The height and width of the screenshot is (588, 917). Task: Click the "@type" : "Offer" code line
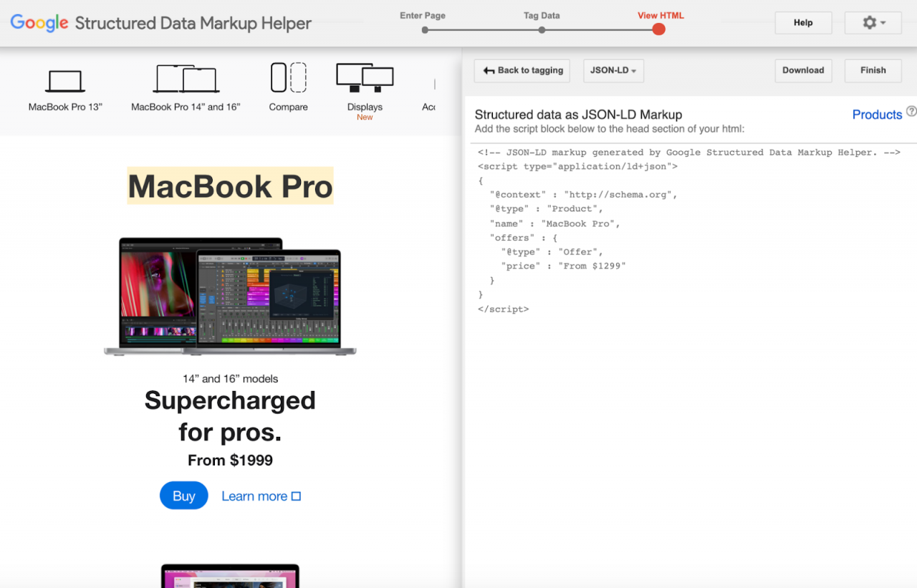click(x=552, y=252)
